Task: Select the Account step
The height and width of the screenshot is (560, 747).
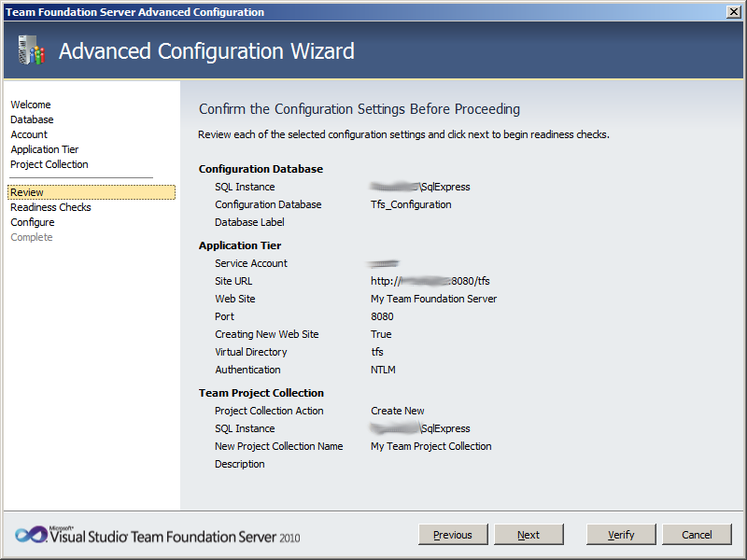Action: pos(29,134)
